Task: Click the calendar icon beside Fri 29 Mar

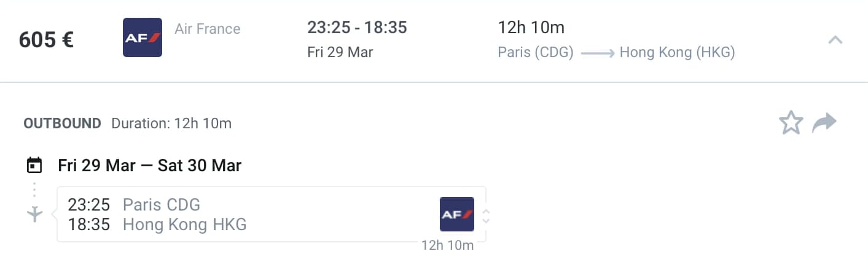Action: point(34,165)
